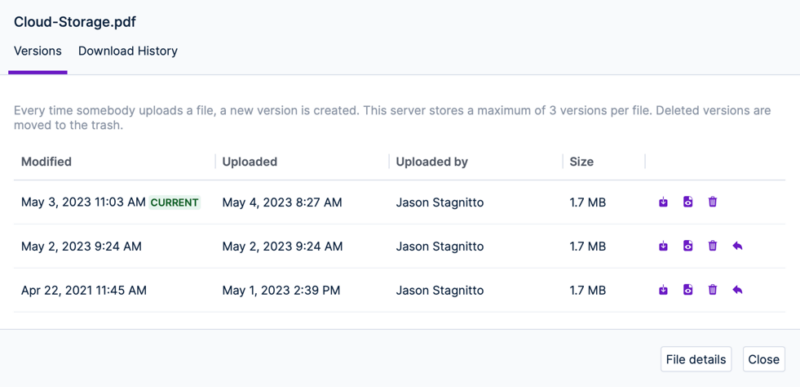Download the Apr 22, 2021 version

tap(663, 290)
